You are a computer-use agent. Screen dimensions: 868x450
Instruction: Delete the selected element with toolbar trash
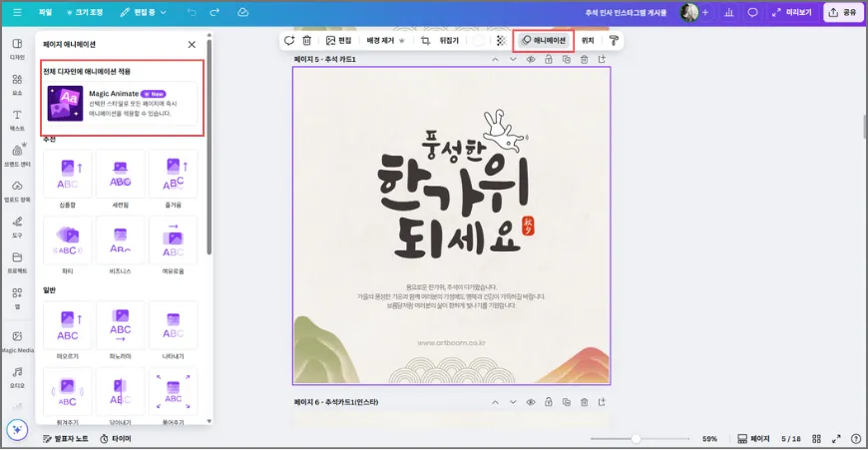(x=306, y=40)
